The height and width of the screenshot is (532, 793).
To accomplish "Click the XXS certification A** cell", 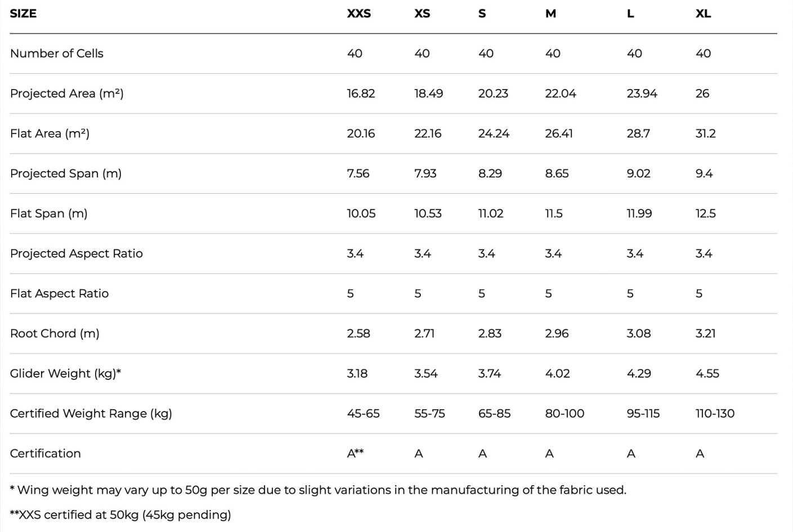I will 355,453.
